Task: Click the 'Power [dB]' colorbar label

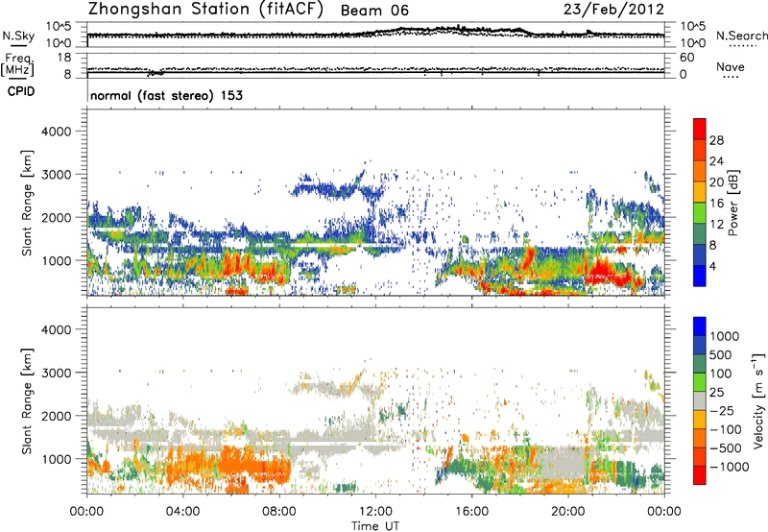Action: pyautogui.click(x=733, y=203)
